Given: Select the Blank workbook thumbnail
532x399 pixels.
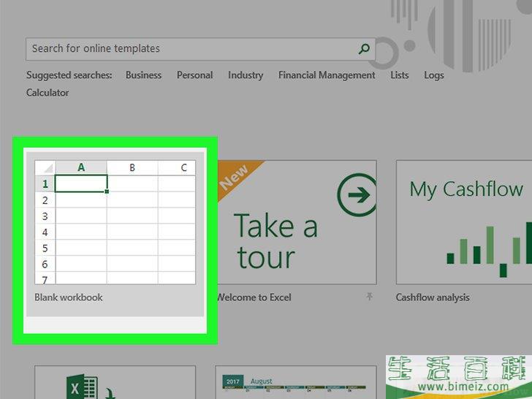Looking at the screenshot, I should 115,222.
